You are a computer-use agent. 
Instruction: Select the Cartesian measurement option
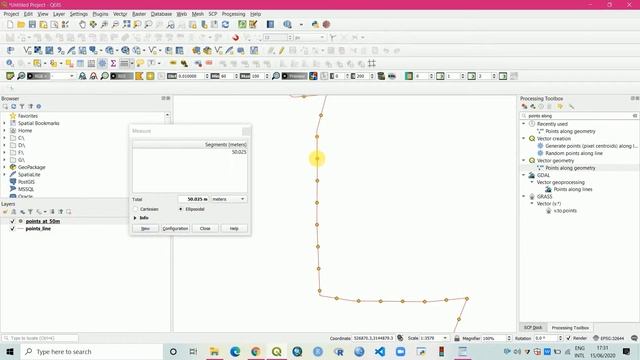136,209
